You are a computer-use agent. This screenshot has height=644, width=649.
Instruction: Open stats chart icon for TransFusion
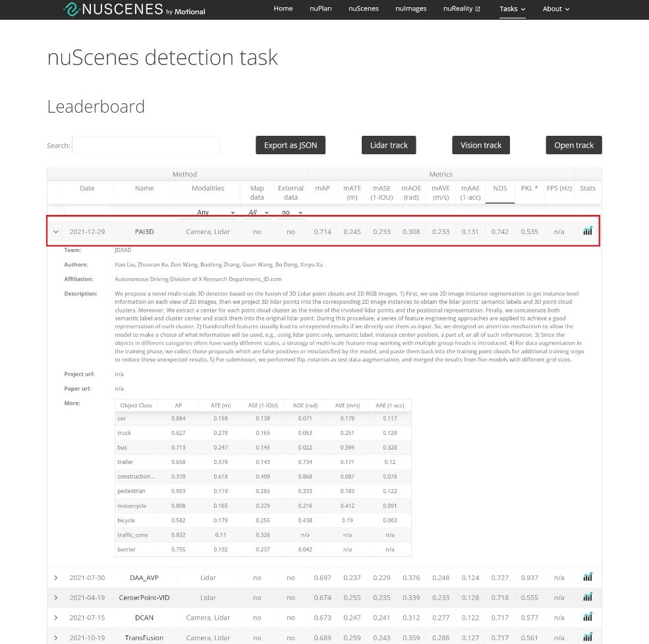click(x=587, y=637)
